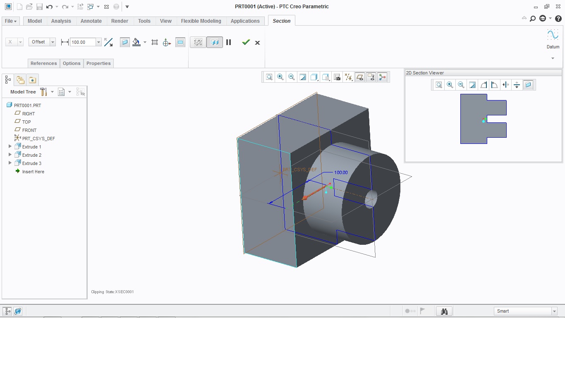Screen dimensions: 565x392
Task: Open the command search magnifier icon
Action: pos(533,19)
